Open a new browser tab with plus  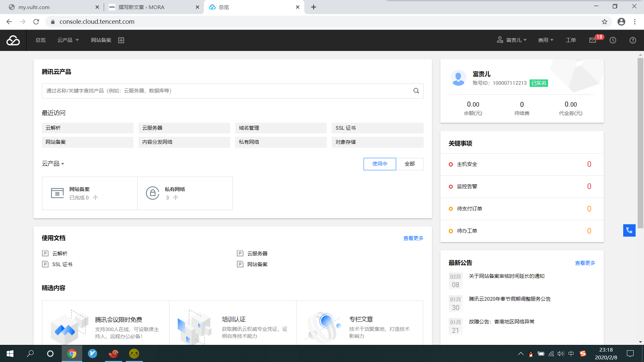314,7
